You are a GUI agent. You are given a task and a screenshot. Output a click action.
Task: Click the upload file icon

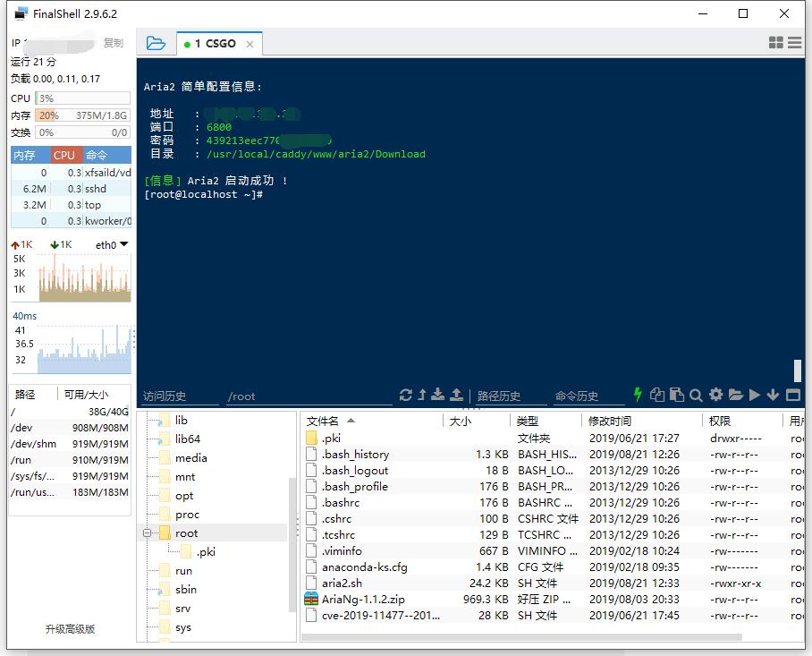click(456, 395)
